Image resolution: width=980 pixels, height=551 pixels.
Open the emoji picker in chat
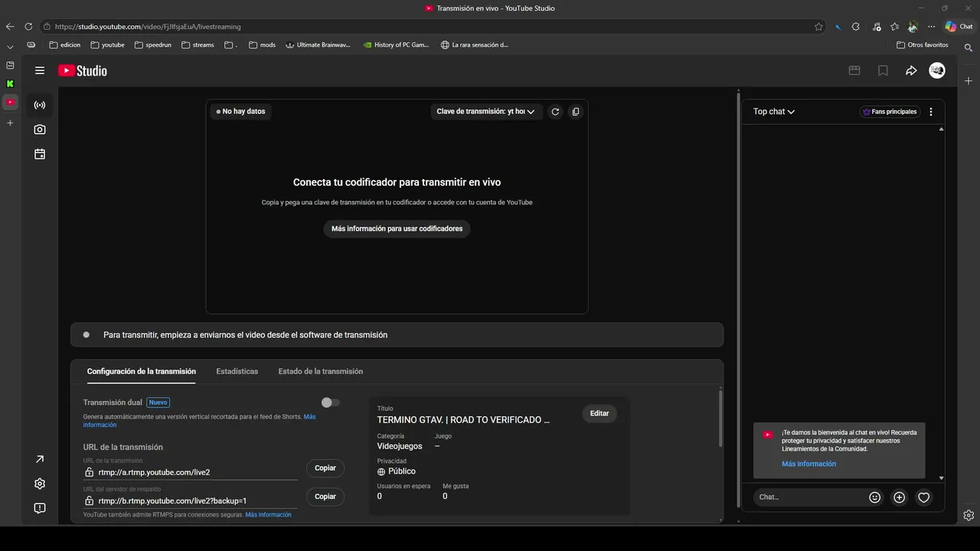[x=875, y=497]
